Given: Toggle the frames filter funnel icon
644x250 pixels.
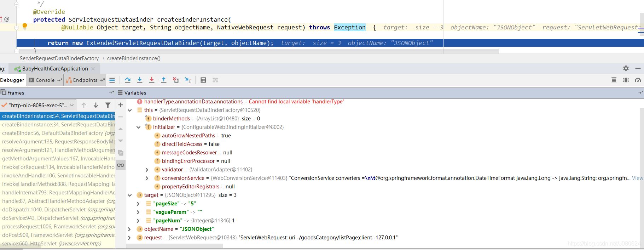Looking at the screenshot, I should 108,105.
